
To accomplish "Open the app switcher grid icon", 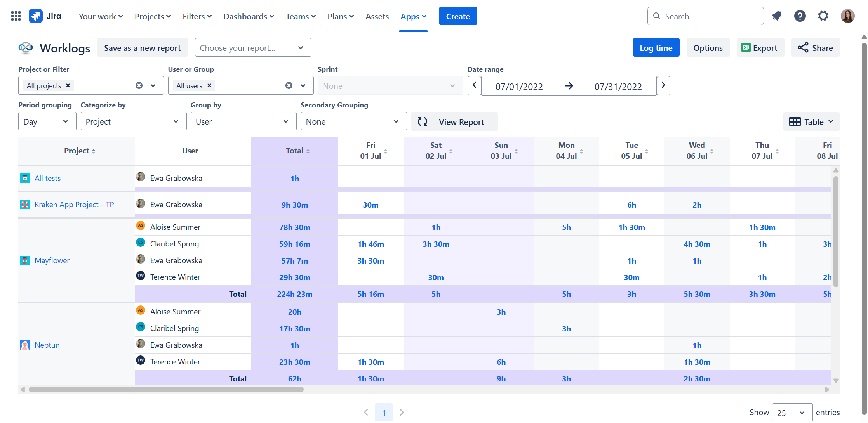I will (x=16, y=16).
